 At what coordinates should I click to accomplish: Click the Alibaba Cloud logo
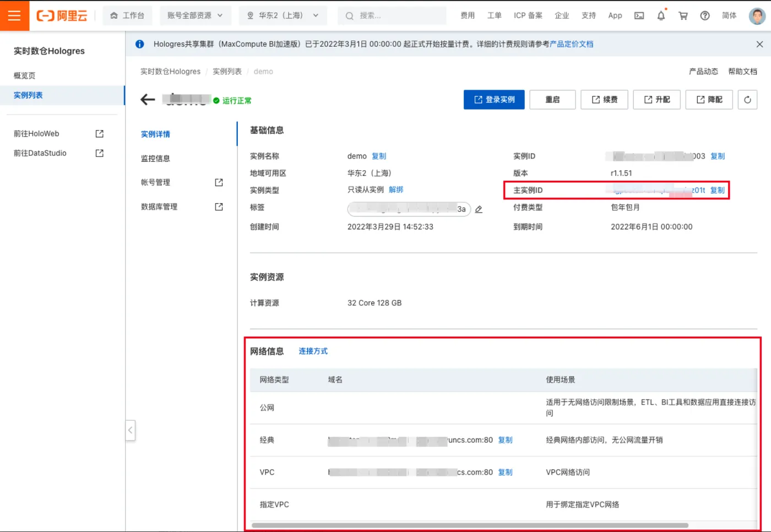point(62,15)
